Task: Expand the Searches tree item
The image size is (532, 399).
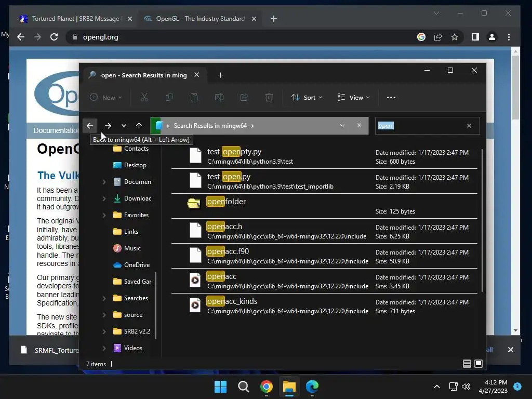Action: pos(104,298)
